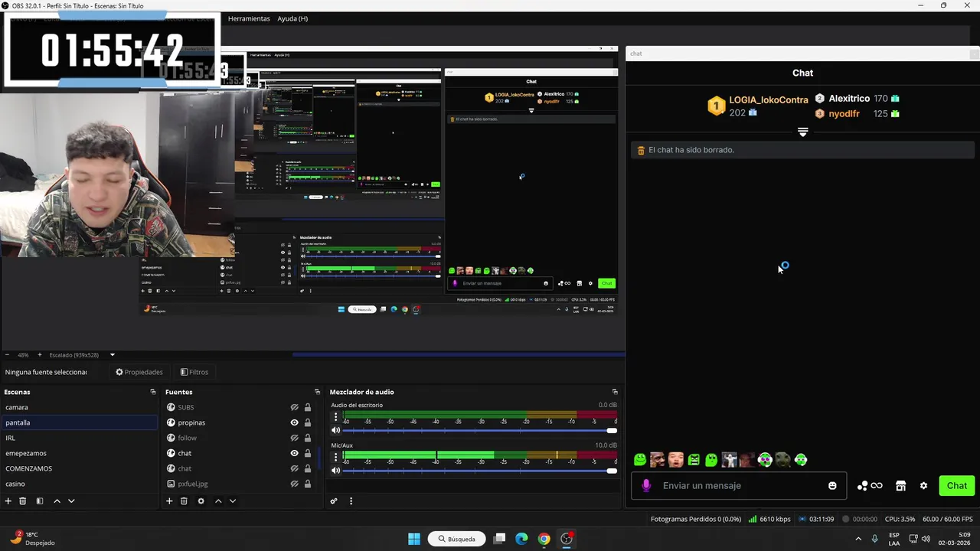
Task: Select the emepezamos scene
Action: pos(78,453)
